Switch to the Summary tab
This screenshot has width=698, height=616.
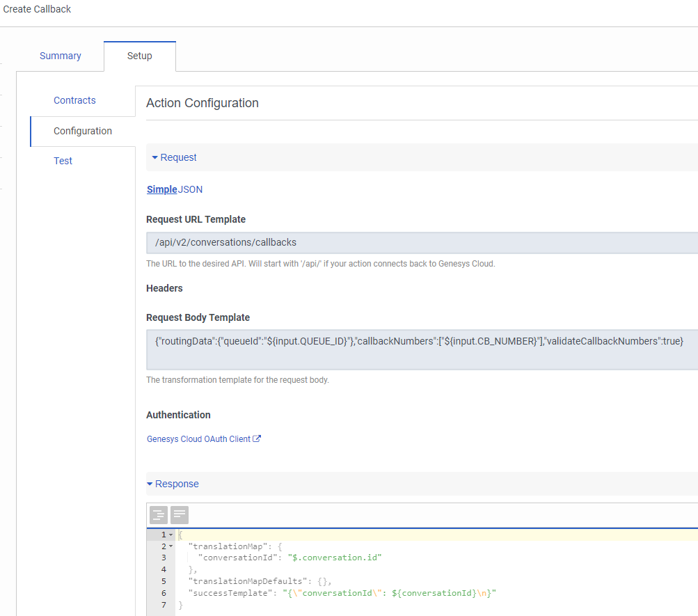tap(61, 56)
